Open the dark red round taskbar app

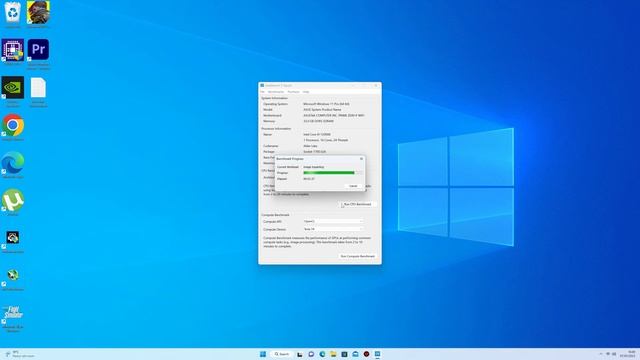[x=366, y=354]
